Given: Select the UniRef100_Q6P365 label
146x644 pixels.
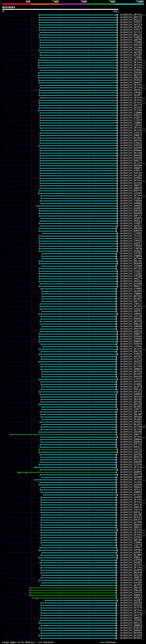Looking at the screenshot, I should (x=131, y=540).
